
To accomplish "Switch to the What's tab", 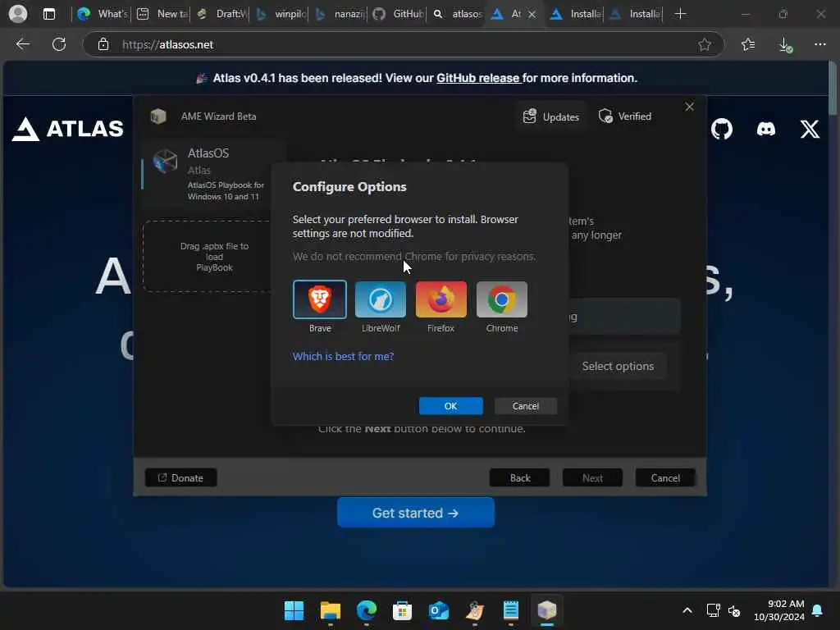I will tap(103, 14).
